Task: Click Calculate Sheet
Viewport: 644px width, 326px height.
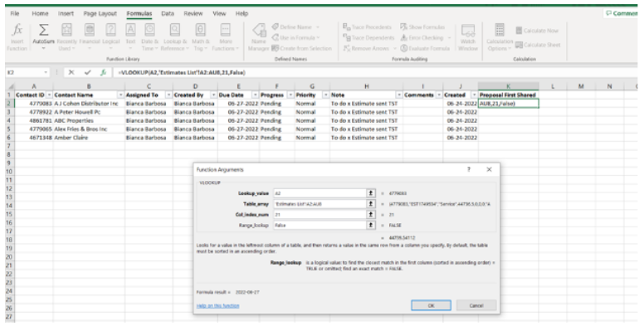Action: [x=538, y=45]
